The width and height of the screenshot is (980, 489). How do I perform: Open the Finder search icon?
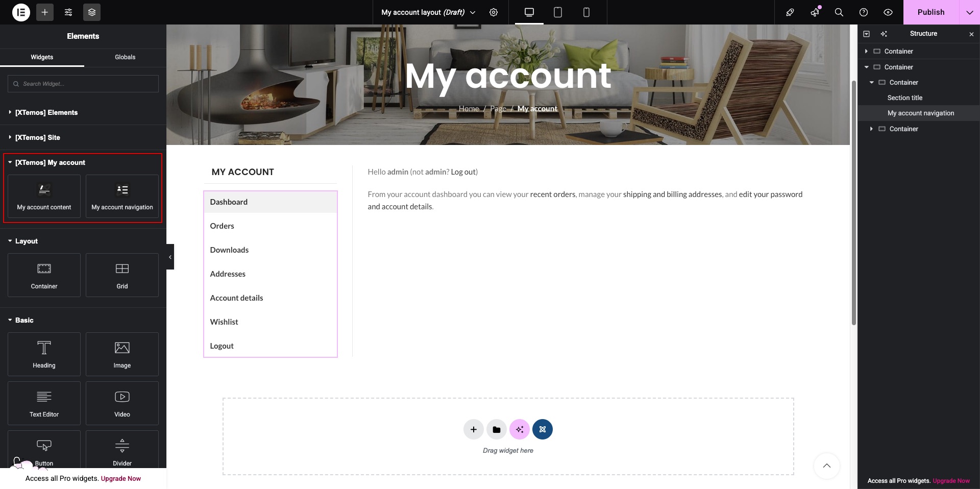point(839,12)
